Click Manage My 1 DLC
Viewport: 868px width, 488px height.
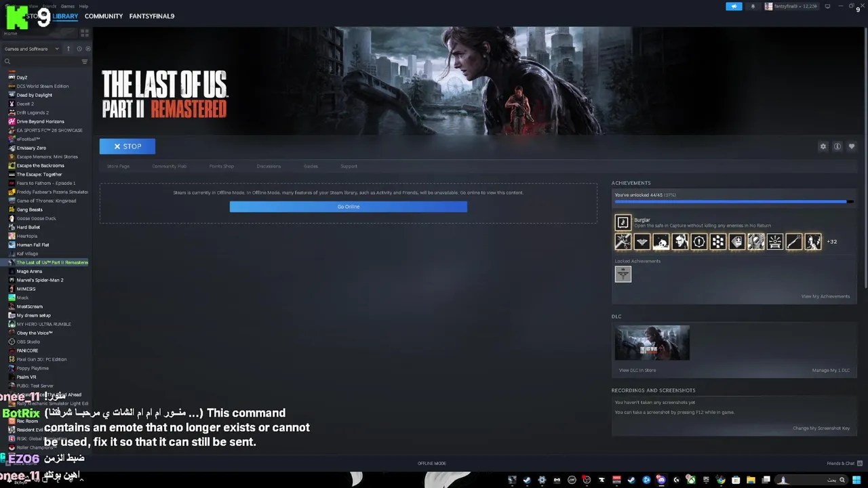click(831, 370)
